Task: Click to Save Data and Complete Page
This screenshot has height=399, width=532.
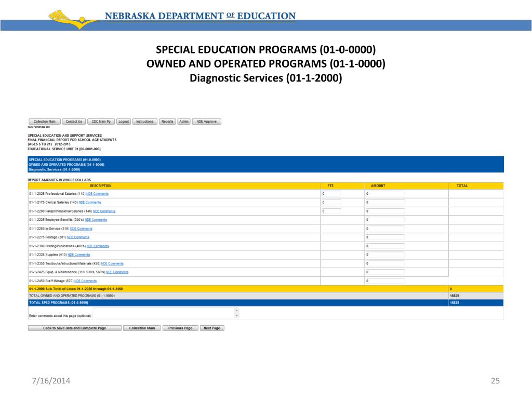Action: pyautogui.click(x=75, y=328)
